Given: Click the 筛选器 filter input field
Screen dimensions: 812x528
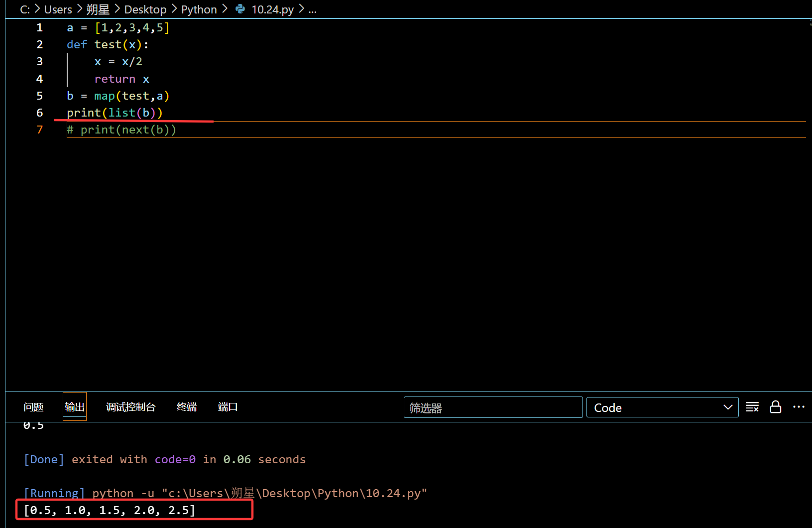Looking at the screenshot, I should click(x=492, y=407).
